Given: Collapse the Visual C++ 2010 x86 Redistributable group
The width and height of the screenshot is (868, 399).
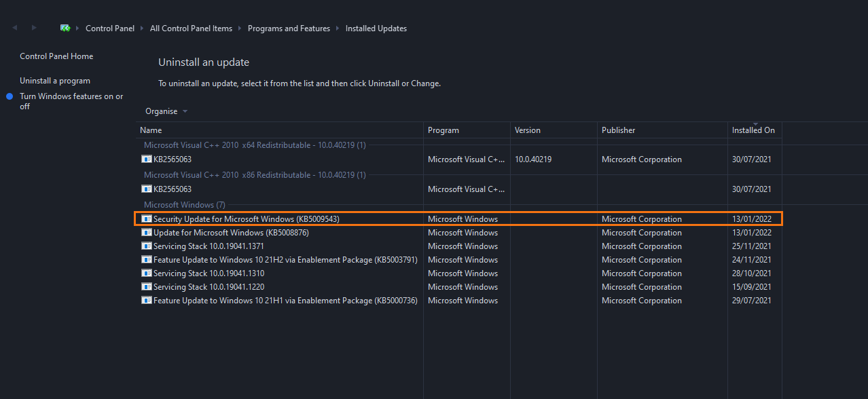Looking at the screenshot, I should tap(255, 174).
